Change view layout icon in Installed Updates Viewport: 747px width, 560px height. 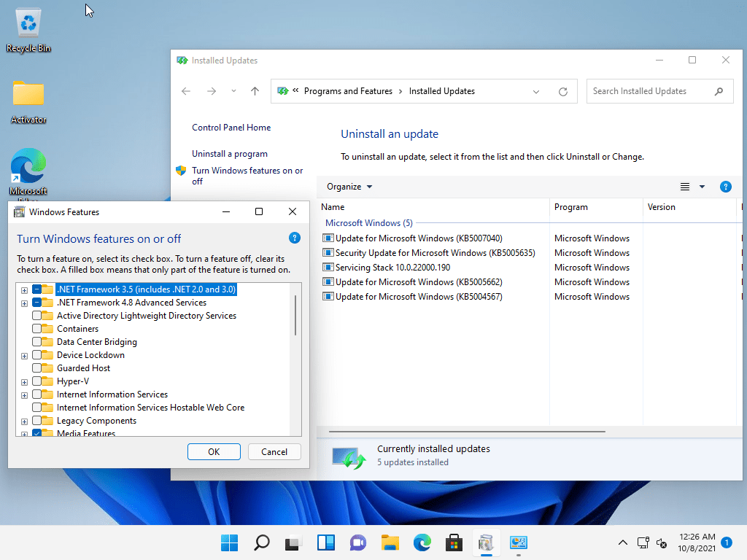coord(684,187)
